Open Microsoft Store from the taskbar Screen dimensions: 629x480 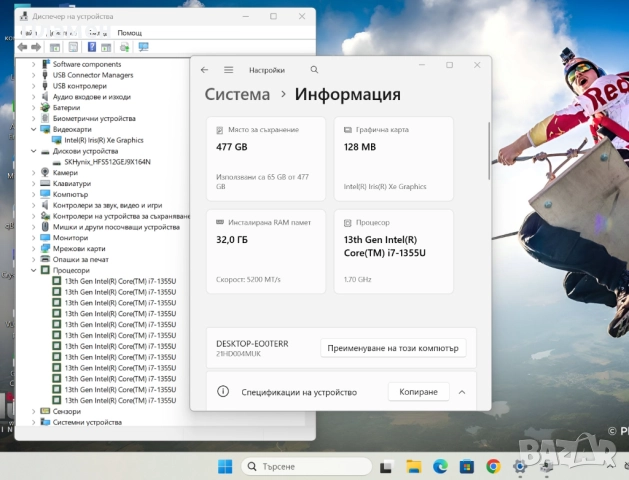(x=467, y=467)
